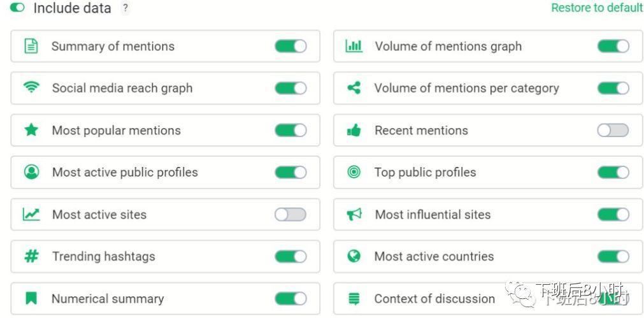The height and width of the screenshot is (318, 644).
Task: Click the Restore to default link
Action: pyautogui.click(x=597, y=8)
